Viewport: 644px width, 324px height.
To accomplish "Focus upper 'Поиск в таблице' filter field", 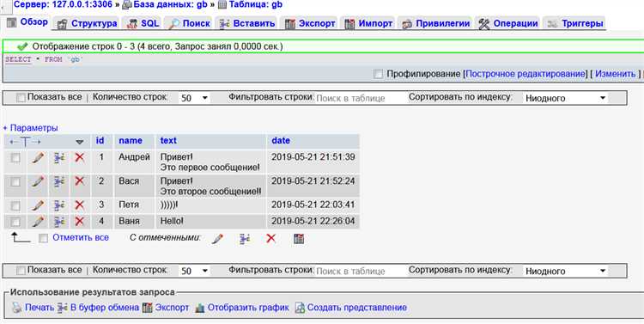I will click(x=359, y=98).
